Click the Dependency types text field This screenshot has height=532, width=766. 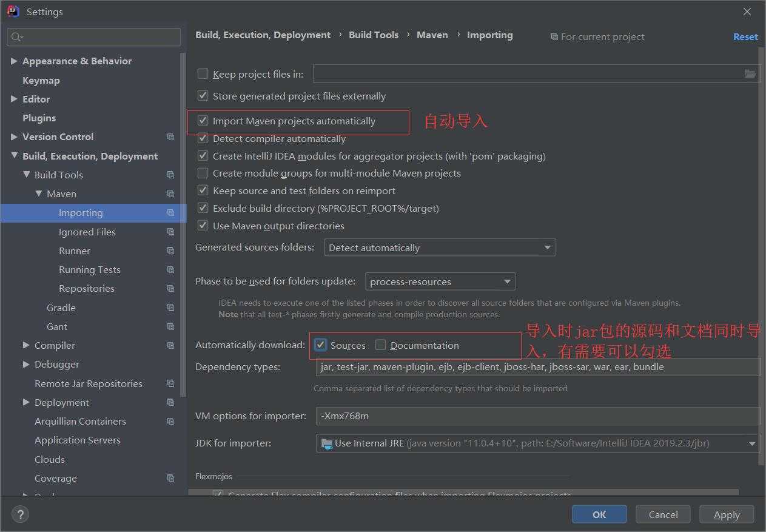point(538,366)
